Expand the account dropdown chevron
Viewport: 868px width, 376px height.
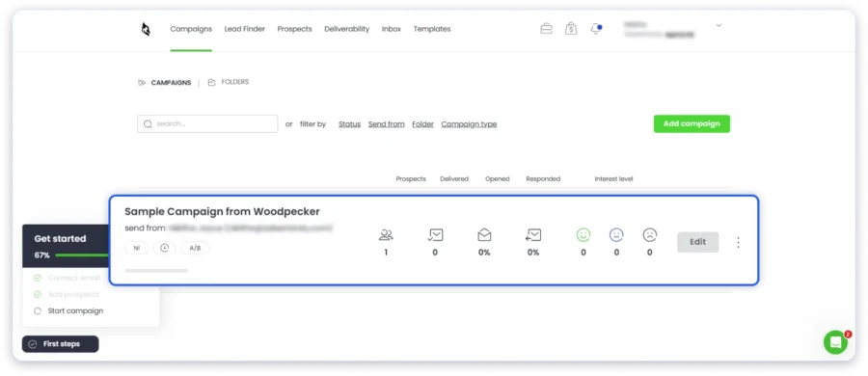click(719, 25)
